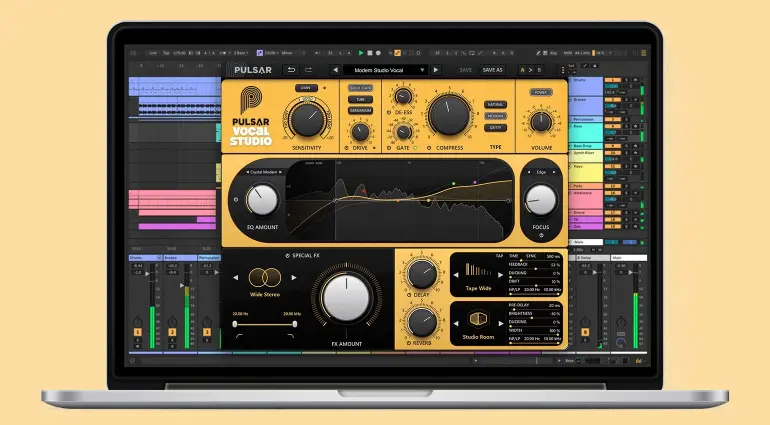Screen dimensions: 770x425
Task: Toggle the Special FX power switch
Action: [x=288, y=255]
